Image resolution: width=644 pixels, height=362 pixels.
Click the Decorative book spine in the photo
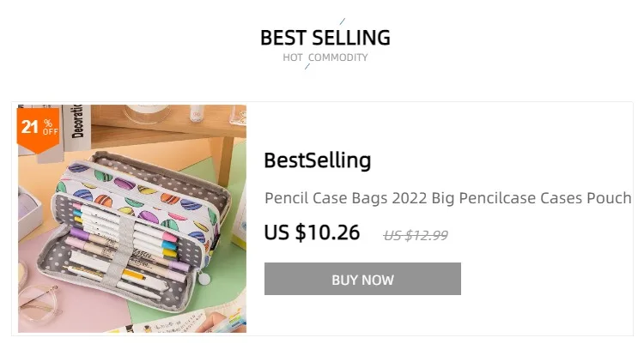tap(77, 121)
